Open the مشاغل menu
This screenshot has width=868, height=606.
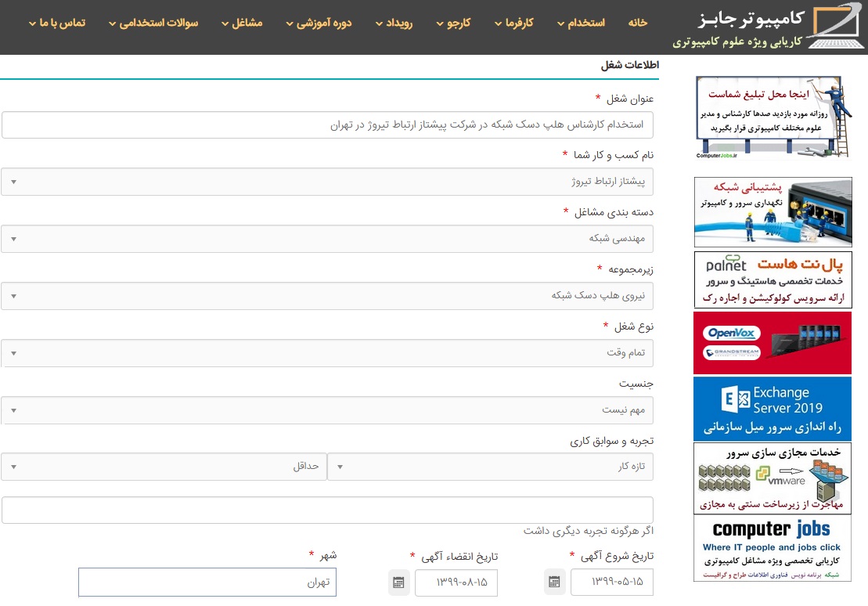(242, 23)
